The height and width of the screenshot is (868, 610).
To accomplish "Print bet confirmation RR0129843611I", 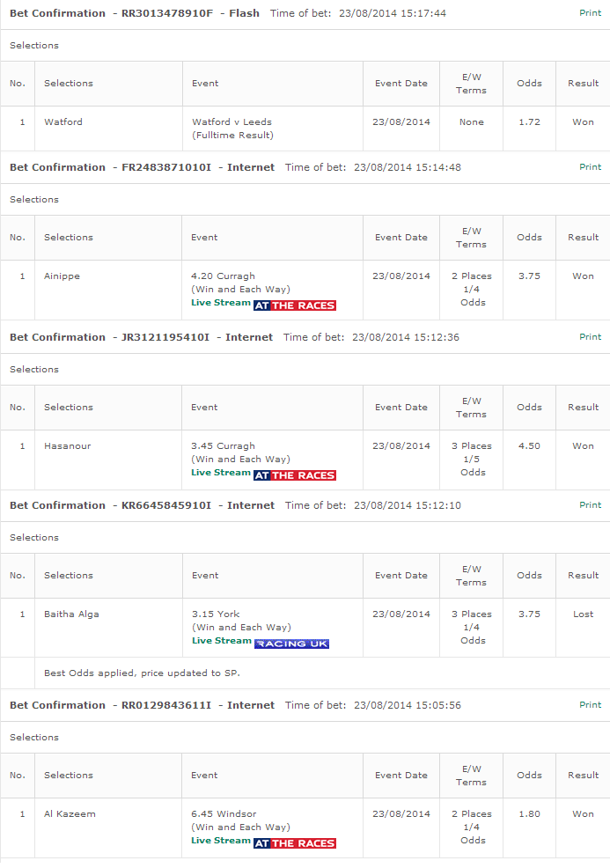I will [590, 704].
